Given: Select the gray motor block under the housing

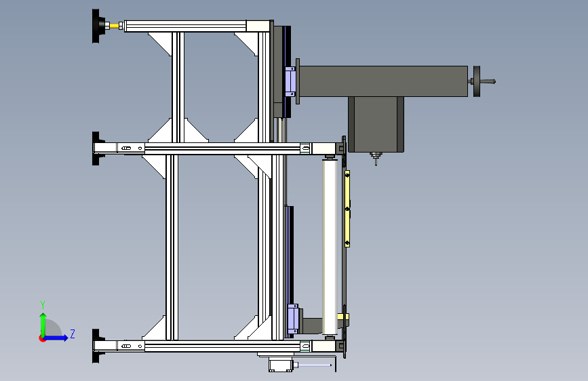Looking at the screenshot, I should [376, 125].
